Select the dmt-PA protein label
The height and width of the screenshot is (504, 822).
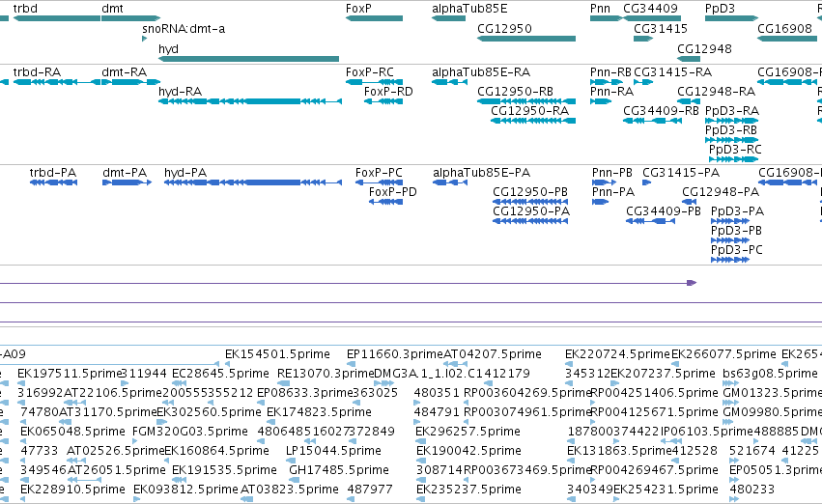pyautogui.click(x=125, y=173)
